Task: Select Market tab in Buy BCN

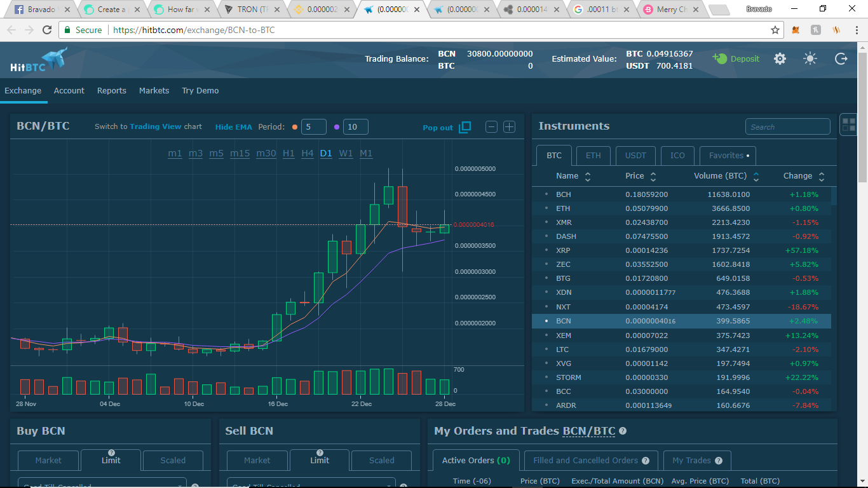Action: 48,461
